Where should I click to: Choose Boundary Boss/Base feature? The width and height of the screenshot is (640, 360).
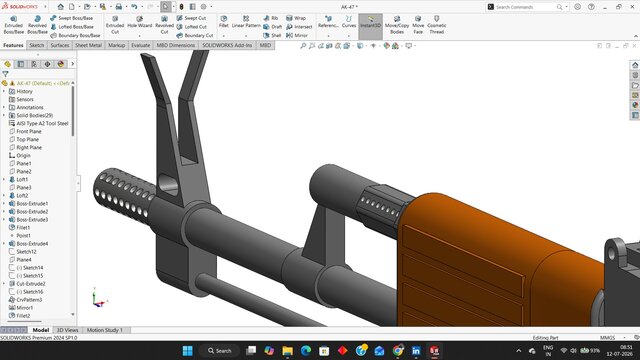point(75,36)
